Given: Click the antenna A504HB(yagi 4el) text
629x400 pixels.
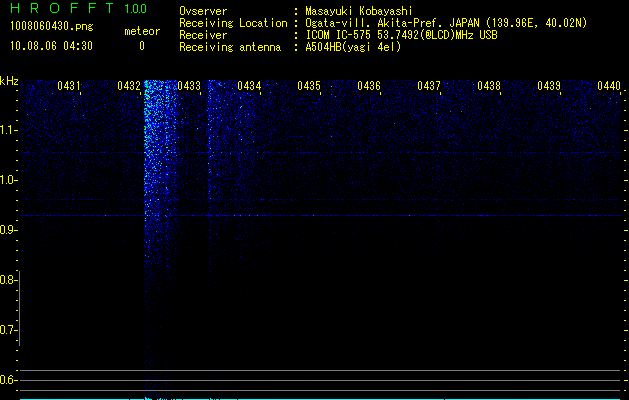Looking at the screenshot, I should tap(353, 47).
